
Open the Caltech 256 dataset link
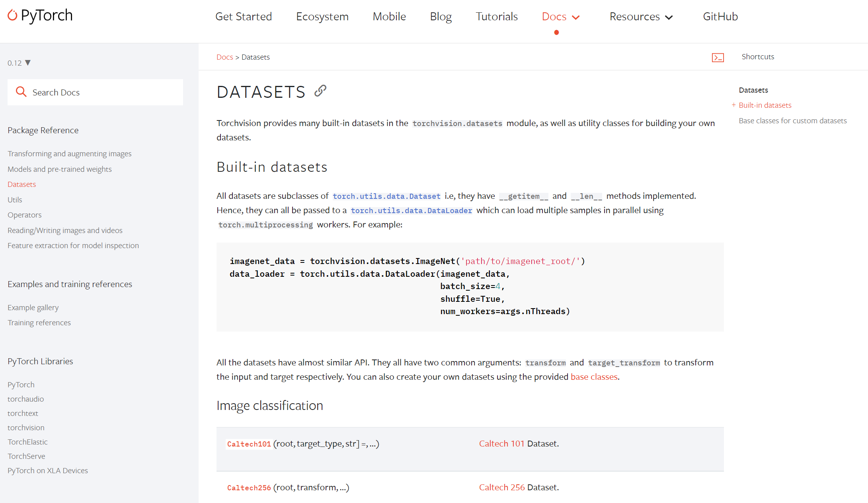click(502, 487)
